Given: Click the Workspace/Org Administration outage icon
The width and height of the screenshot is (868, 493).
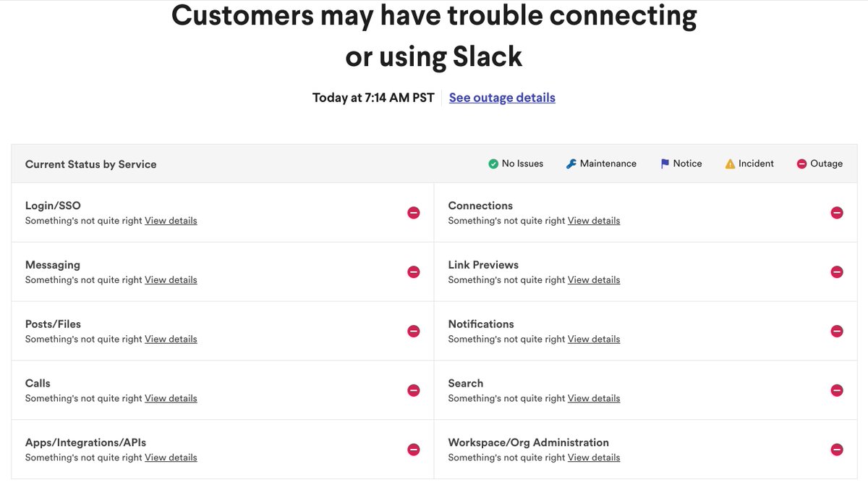Looking at the screenshot, I should [837, 450].
